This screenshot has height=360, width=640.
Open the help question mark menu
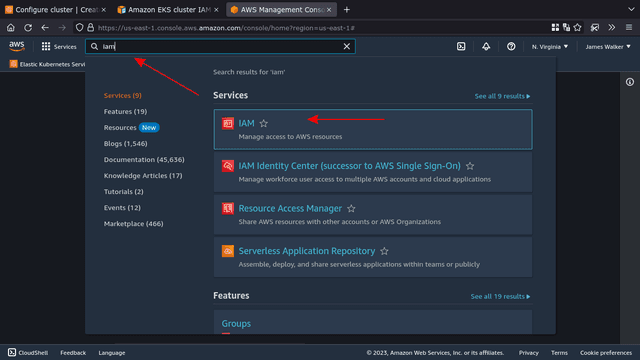click(511, 47)
